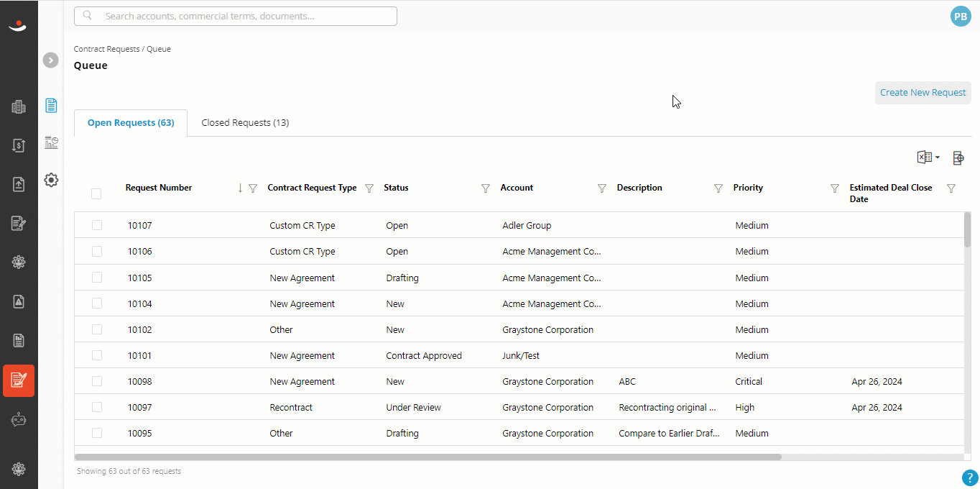Viewport: 980px width, 489px height.
Task: Select the ABC description cell
Action: click(x=627, y=381)
